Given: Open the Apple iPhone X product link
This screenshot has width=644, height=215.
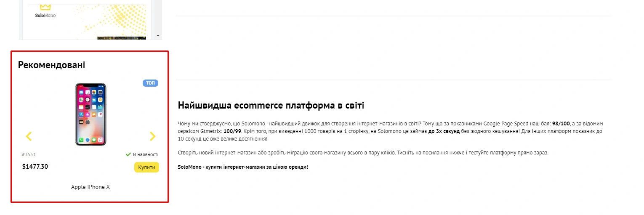Looking at the screenshot, I should 90,187.
